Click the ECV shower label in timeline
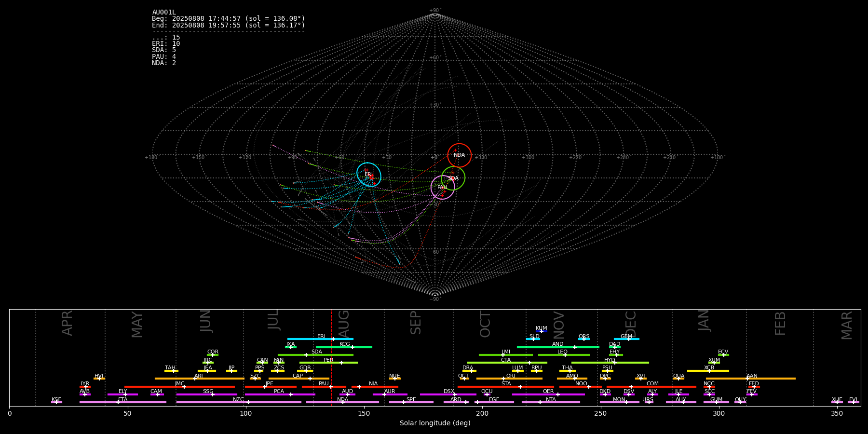This screenshot has width=868, height=434. point(723,352)
